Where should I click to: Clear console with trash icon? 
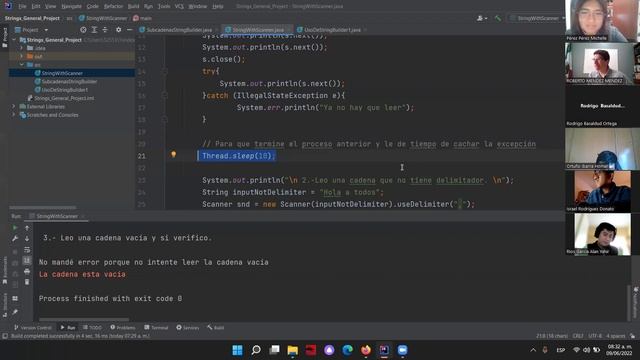[x=27, y=282]
